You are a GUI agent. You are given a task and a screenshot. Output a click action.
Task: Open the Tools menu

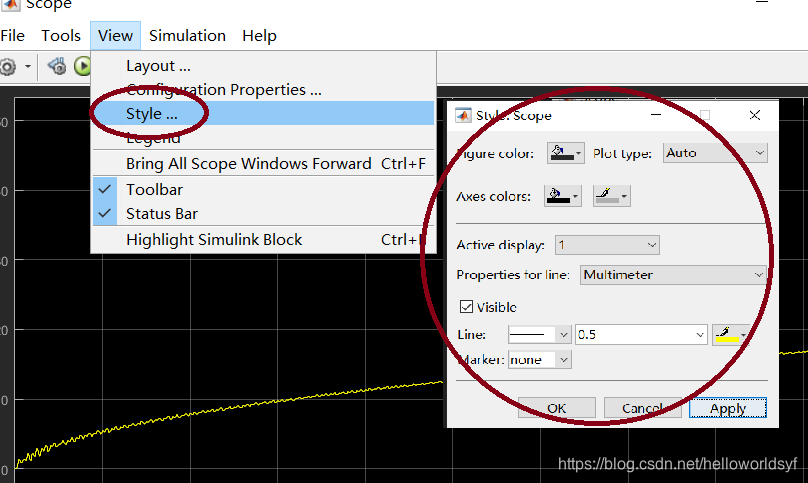[61, 36]
